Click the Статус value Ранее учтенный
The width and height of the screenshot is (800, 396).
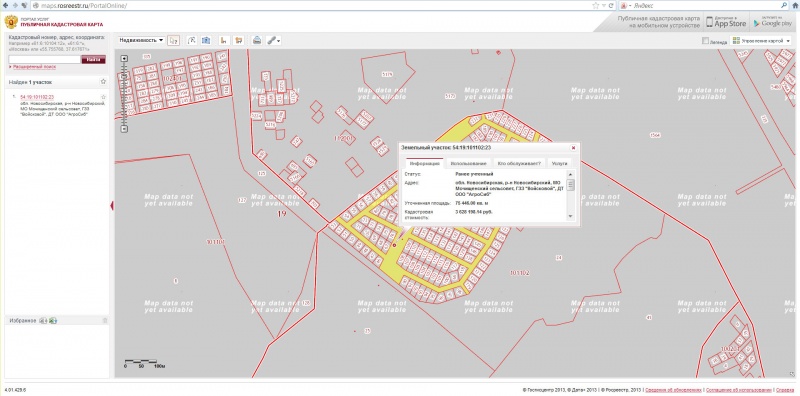pos(474,175)
